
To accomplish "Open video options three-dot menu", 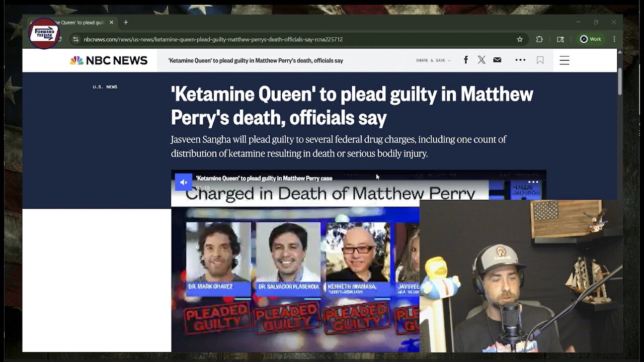I will coord(533,182).
